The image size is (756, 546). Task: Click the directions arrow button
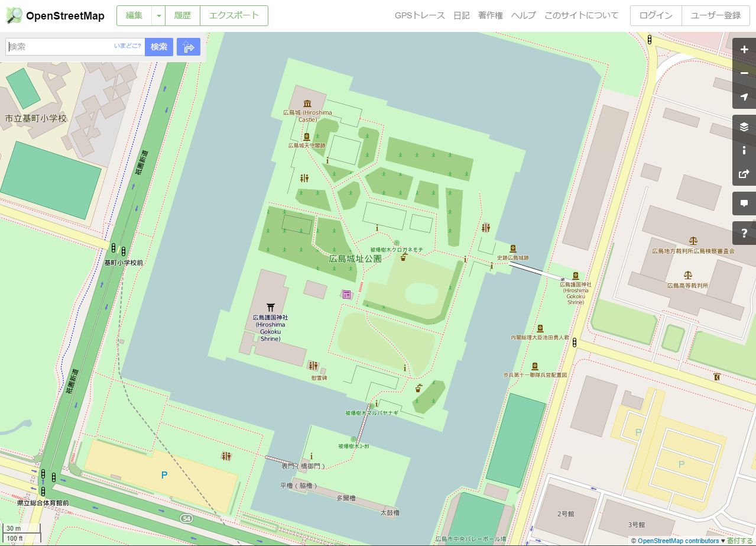point(189,47)
